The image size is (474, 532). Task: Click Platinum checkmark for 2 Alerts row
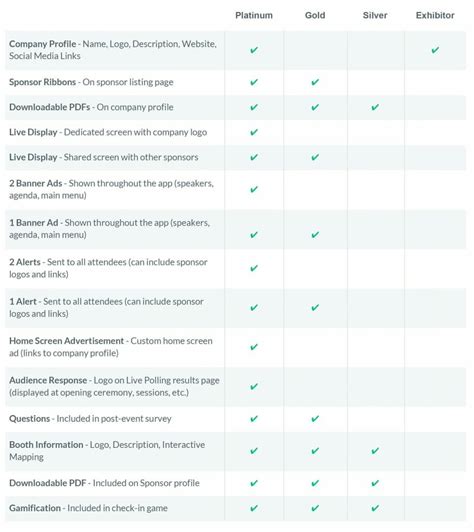(254, 268)
